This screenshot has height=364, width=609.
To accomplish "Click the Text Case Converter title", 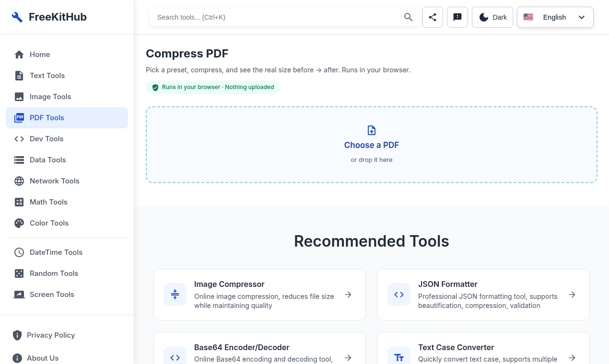I will coord(456,347).
